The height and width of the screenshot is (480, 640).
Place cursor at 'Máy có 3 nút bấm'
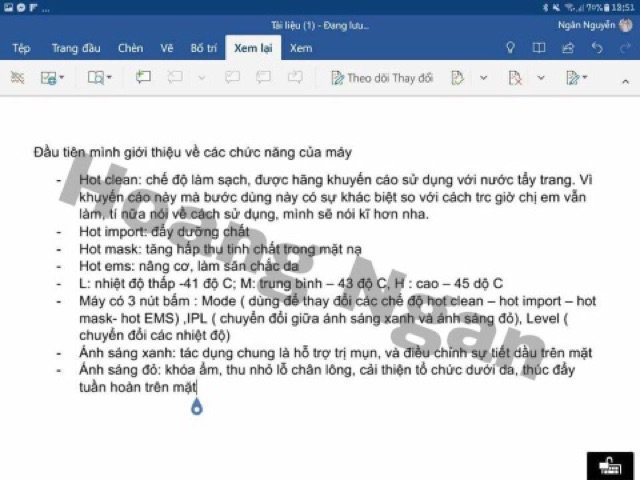134,301
